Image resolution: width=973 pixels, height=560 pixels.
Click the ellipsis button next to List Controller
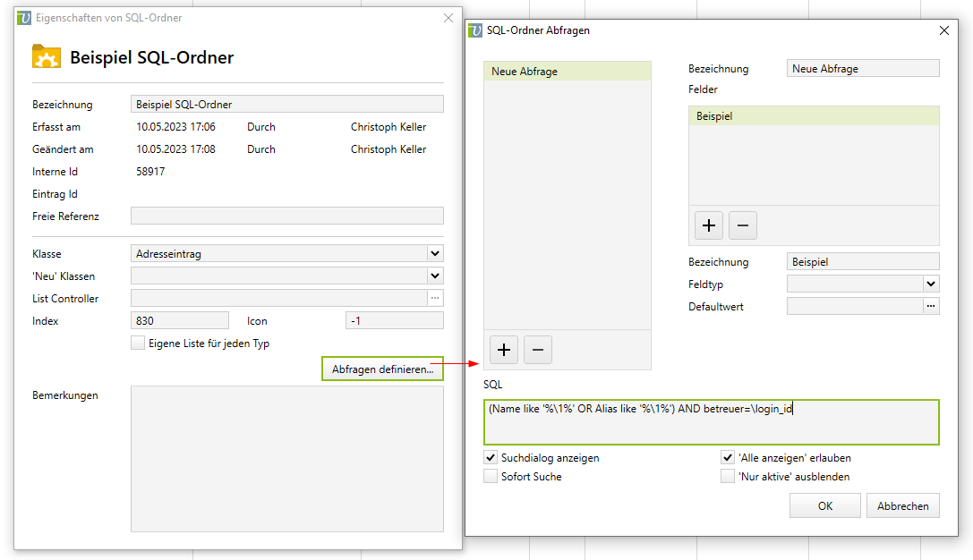point(435,298)
